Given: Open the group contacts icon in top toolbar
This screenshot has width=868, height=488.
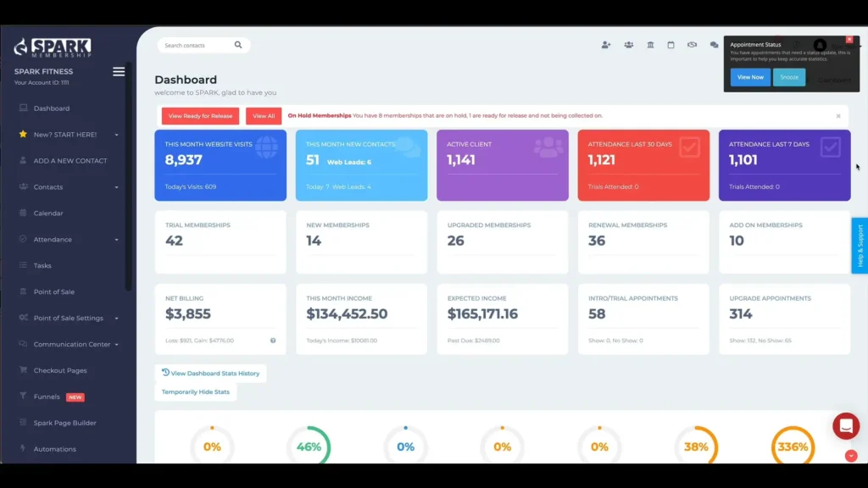Looking at the screenshot, I should point(628,45).
